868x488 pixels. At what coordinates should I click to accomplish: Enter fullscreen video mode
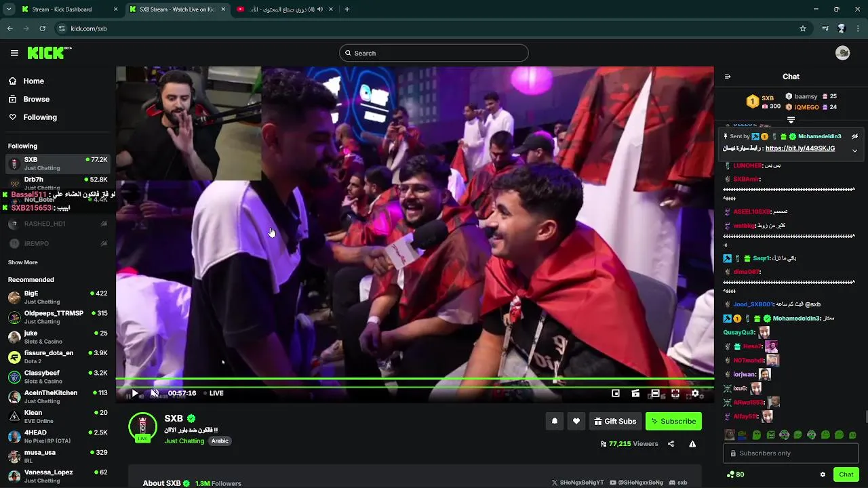click(675, 393)
